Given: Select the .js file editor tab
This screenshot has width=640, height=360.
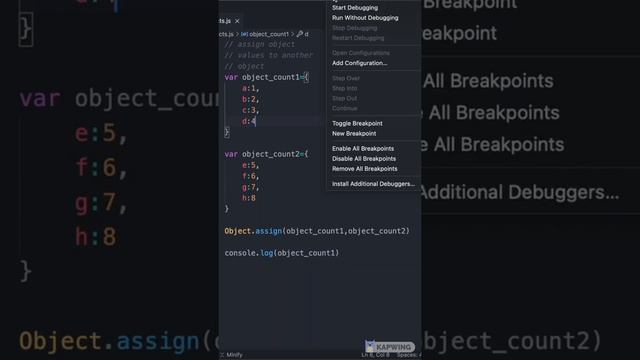Looking at the screenshot, I should point(225,21).
